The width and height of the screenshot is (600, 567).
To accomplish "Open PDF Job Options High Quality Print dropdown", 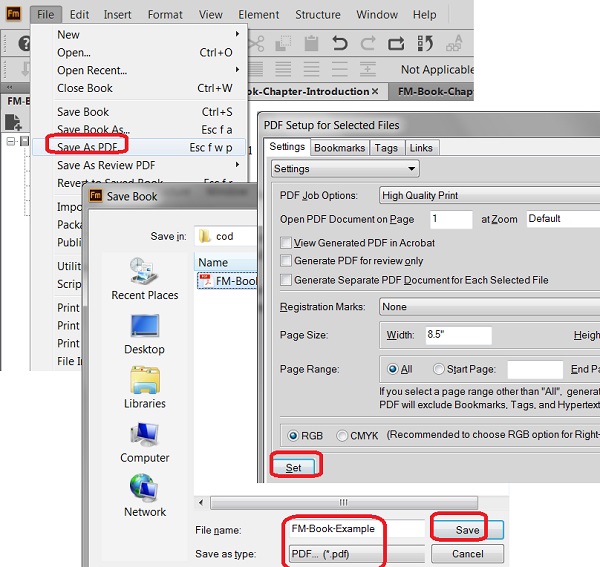I will tap(489, 195).
